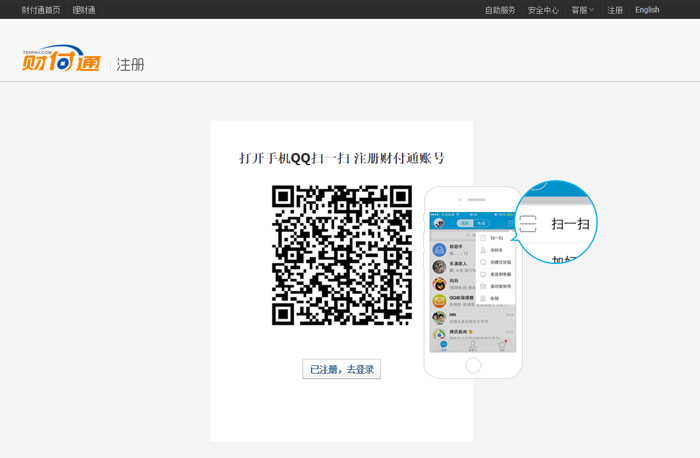Open the 理财通 link in top bar
The width and height of the screenshot is (700, 458).
(84, 10)
